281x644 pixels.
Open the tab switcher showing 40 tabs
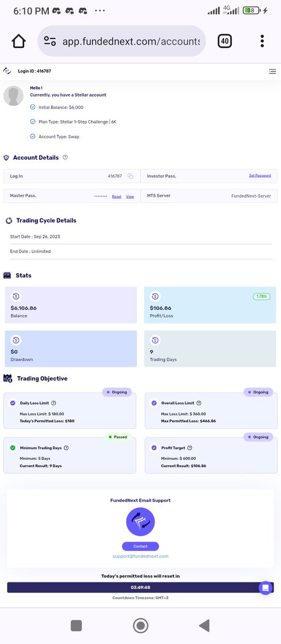[x=225, y=41]
